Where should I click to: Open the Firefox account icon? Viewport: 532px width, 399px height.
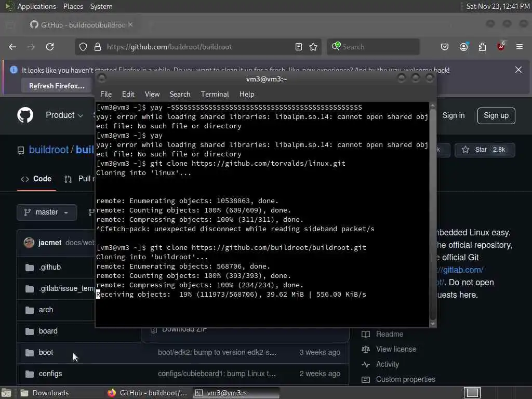[463, 47]
